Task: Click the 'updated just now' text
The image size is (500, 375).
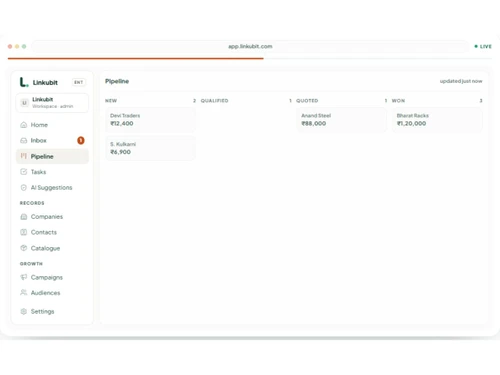Action: tap(461, 81)
